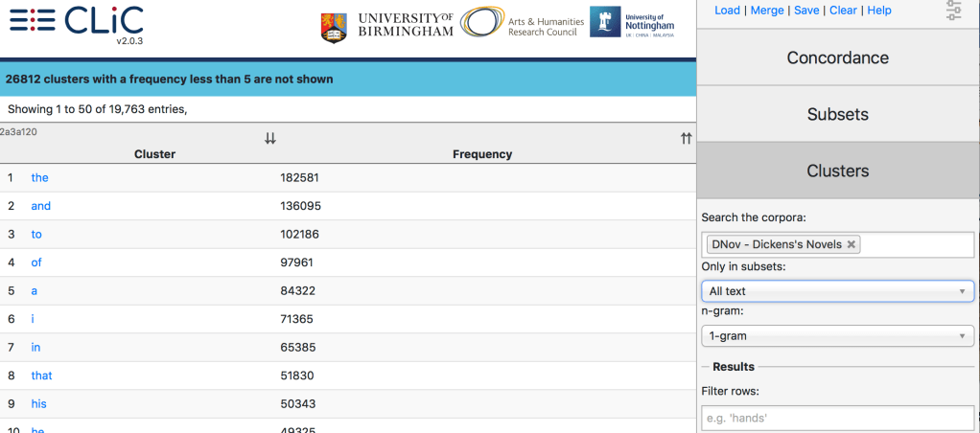
Task: Switch to the Concordance tab
Action: click(838, 57)
